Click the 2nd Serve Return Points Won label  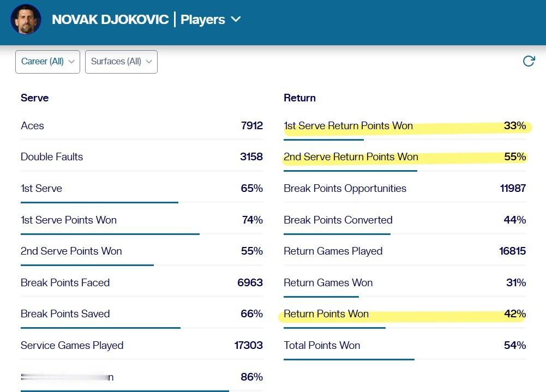point(351,156)
